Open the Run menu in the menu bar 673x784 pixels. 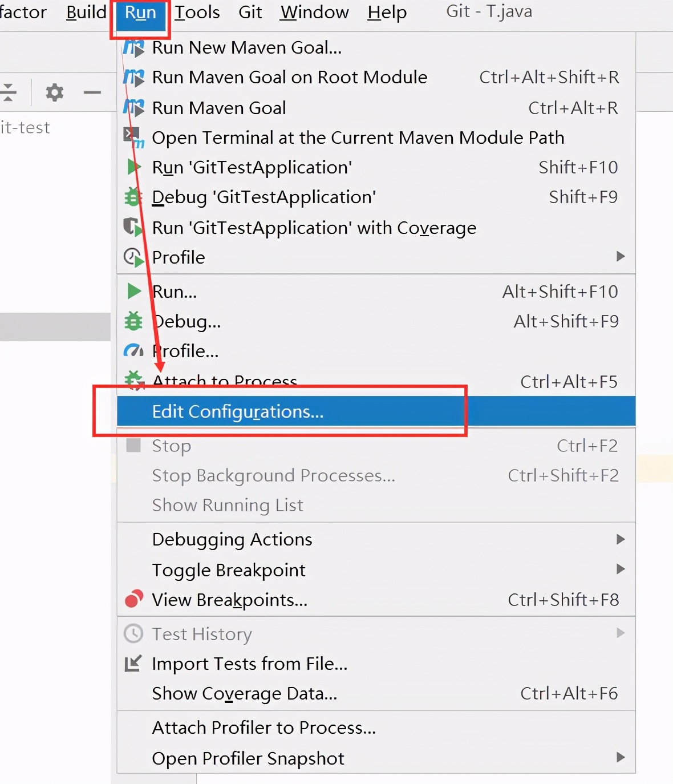tap(140, 13)
